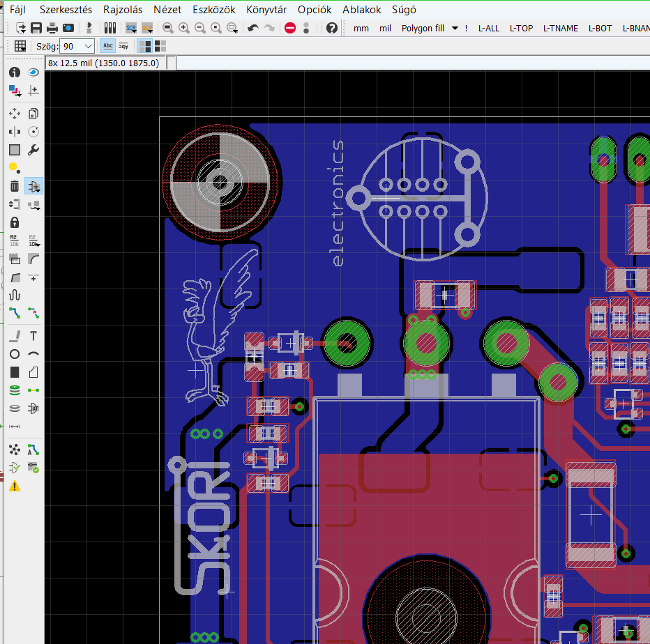
Task: Click the L-TOP layer button
Action: (521, 29)
